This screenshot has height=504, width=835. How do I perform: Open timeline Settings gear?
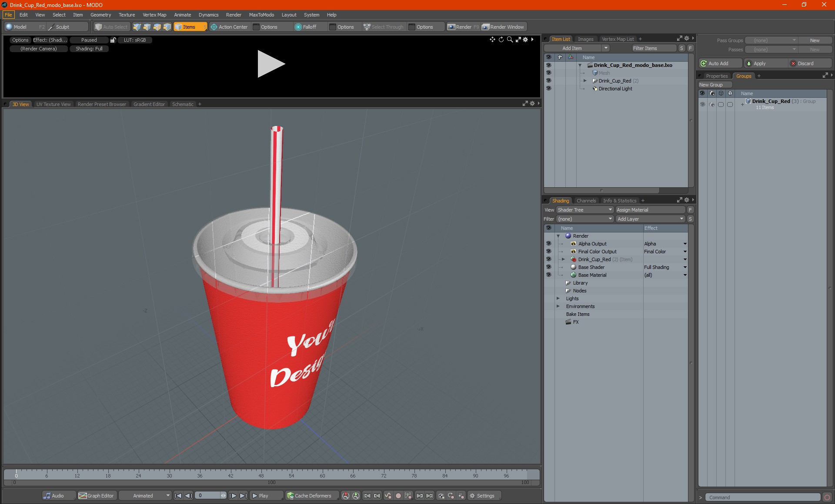coord(484,496)
